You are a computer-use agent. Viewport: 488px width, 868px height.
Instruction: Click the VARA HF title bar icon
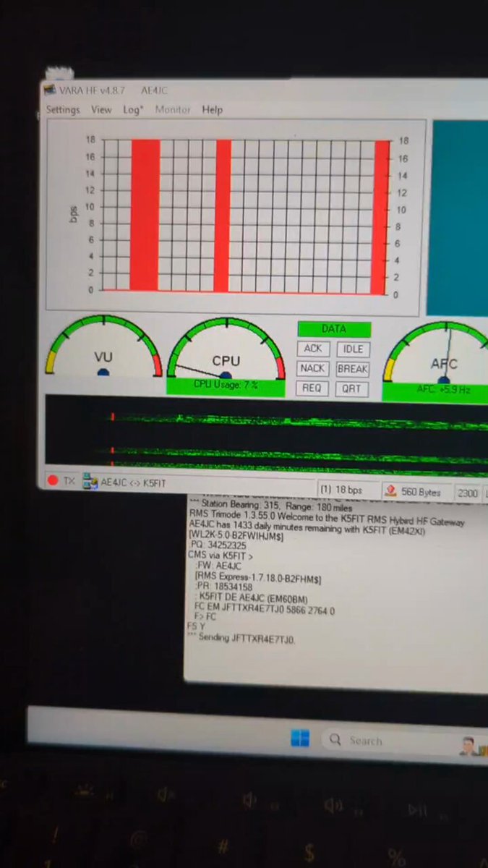pyautogui.click(x=49, y=90)
